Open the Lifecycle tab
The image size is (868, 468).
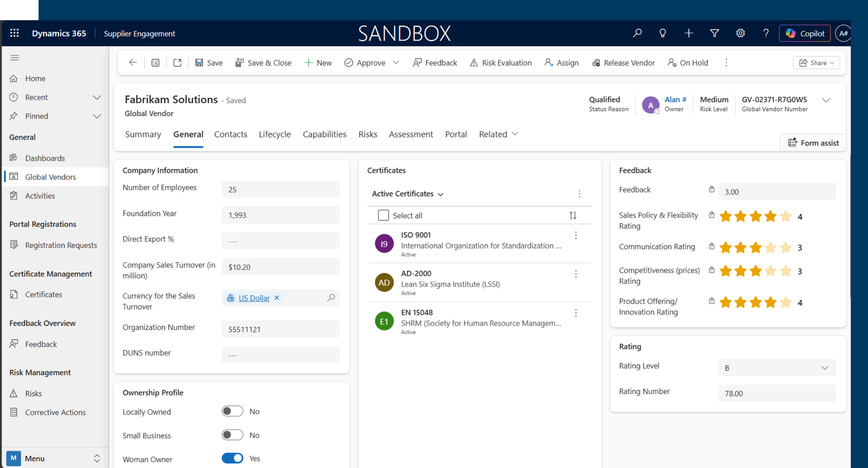pos(275,134)
